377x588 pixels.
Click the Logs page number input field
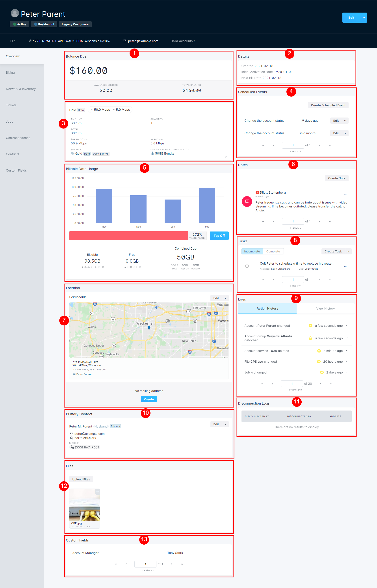click(x=292, y=384)
